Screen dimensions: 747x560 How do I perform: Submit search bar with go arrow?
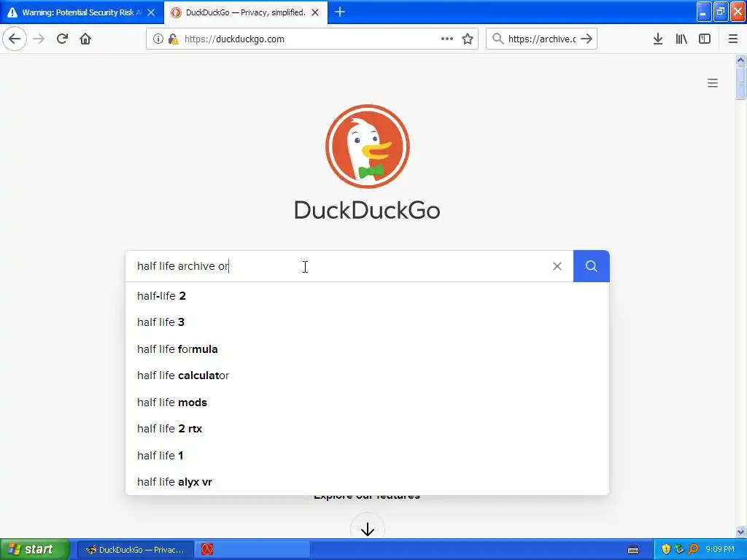(x=587, y=39)
